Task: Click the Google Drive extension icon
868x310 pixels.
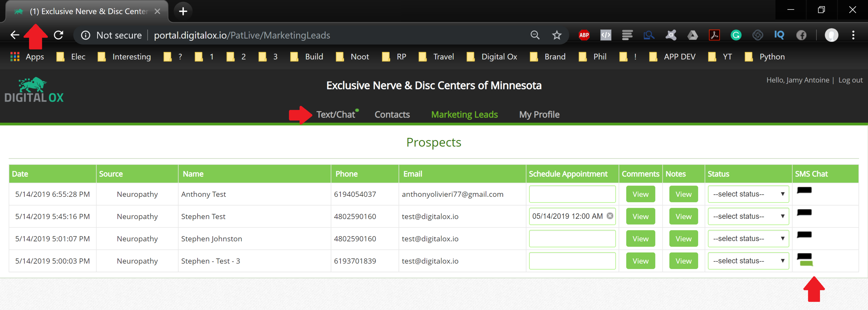Action: 692,35
